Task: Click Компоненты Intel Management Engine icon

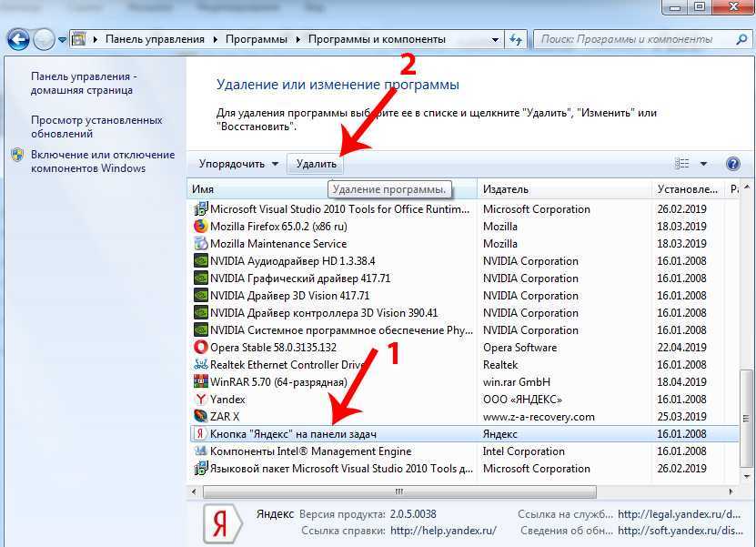Action: pyautogui.click(x=200, y=451)
